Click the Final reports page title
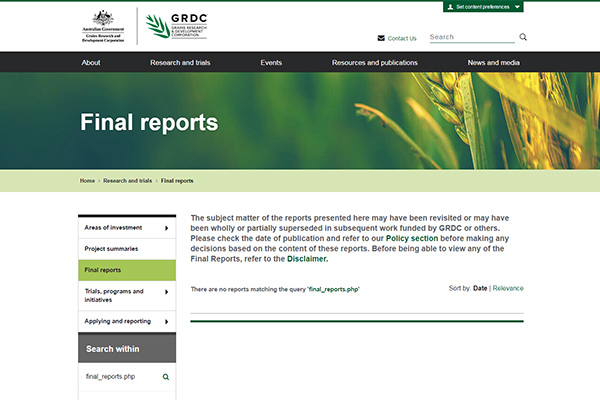Viewport: 600px width, 400px height. click(x=149, y=122)
